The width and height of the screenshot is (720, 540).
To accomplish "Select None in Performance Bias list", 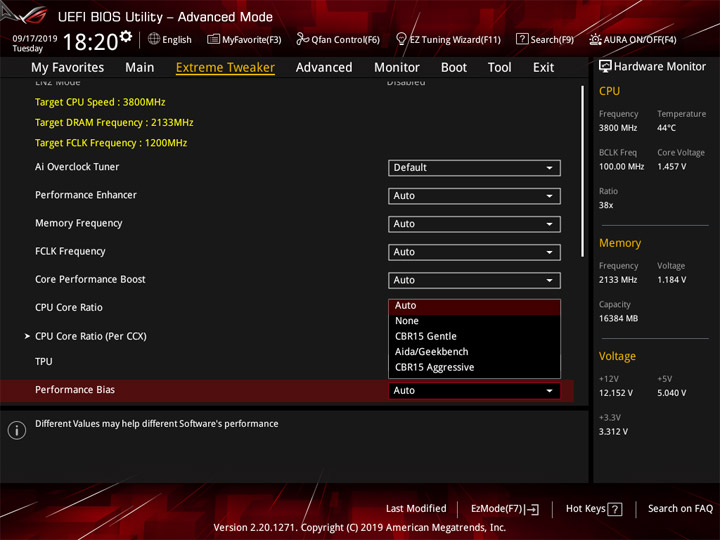I will pos(474,321).
